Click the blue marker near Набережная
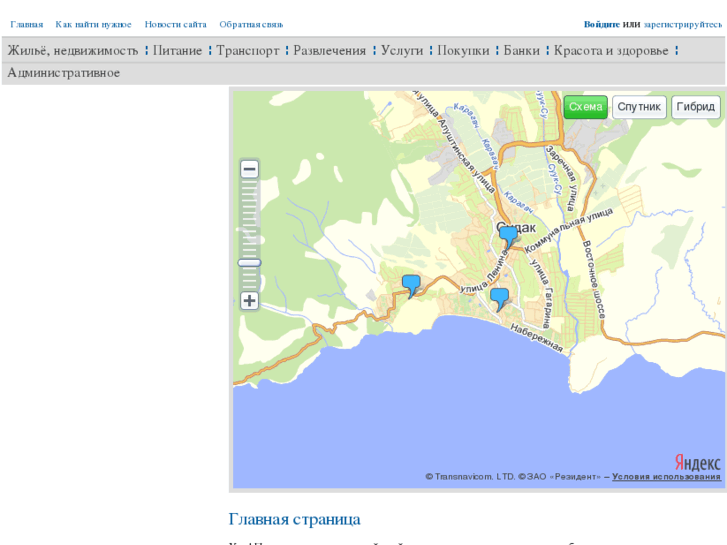Image resolution: width=727 pixels, height=545 pixels. coord(499,299)
